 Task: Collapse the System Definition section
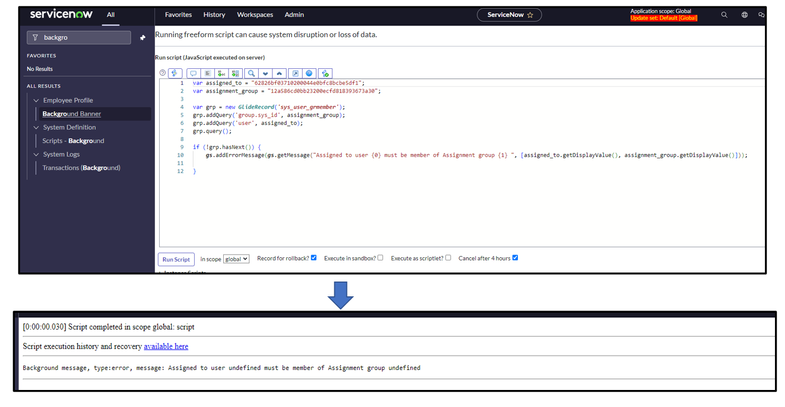(36, 128)
